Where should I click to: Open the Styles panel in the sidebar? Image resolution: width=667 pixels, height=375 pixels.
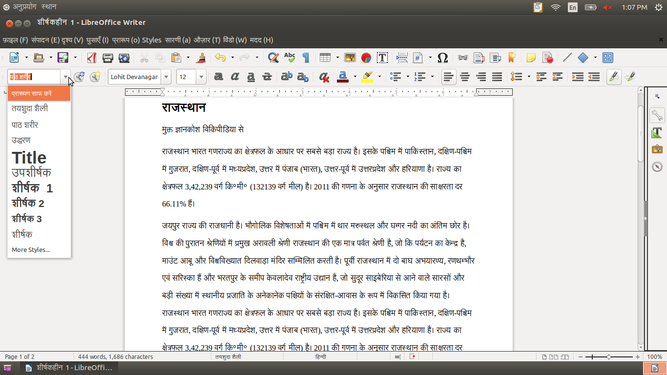[x=657, y=132]
